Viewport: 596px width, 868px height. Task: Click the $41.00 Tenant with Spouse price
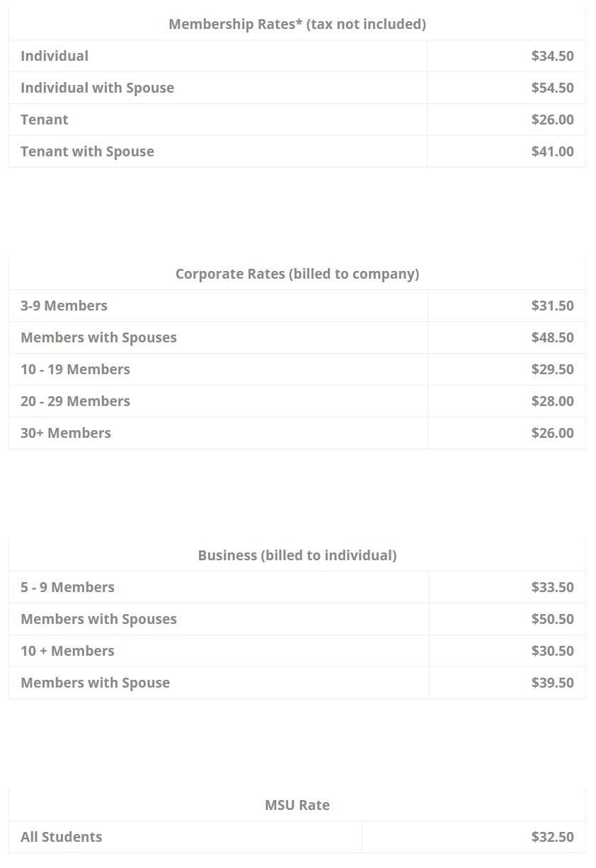tap(552, 151)
